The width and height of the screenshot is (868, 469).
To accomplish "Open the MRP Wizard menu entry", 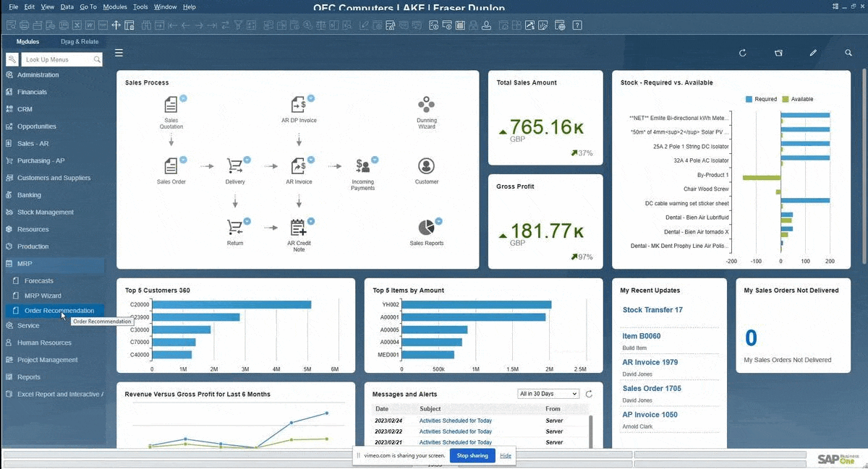I will coord(43,296).
